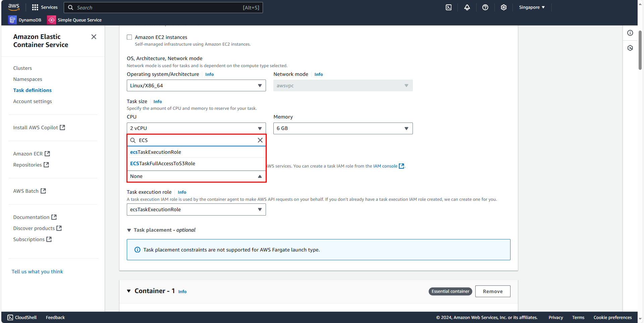The width and height of the screenshot is (644, 323).
Task: Go to Namespaces in the sidebar
Action: [28, 79]
